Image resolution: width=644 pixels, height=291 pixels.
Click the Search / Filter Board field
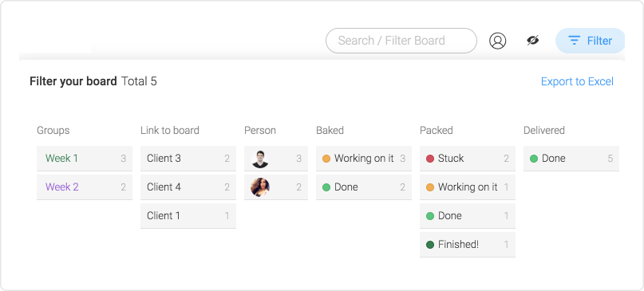(401, 41)
